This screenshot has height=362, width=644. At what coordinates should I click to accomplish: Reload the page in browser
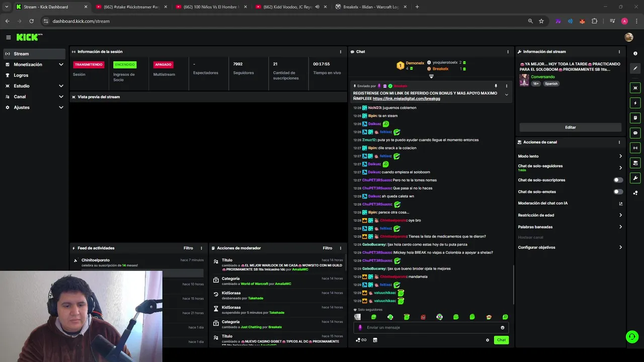tap(31, 21)
